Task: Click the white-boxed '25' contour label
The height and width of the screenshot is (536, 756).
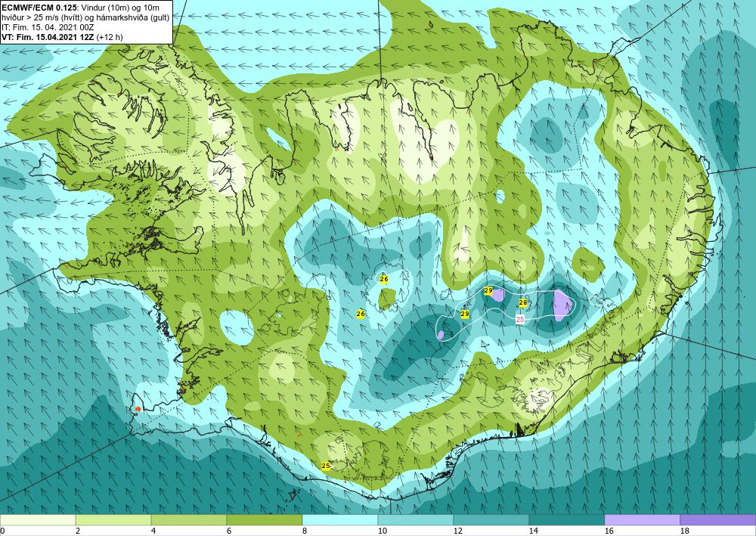Action: [x=520, y=319]
